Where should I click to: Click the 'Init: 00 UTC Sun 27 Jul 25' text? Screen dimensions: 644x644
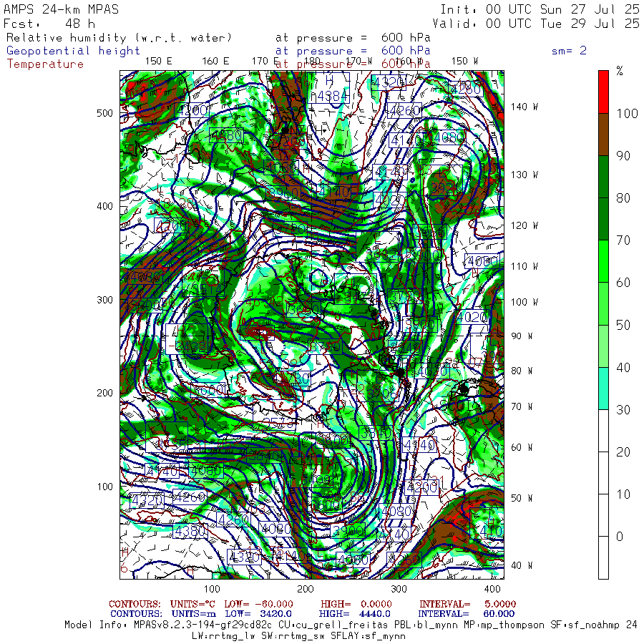[540, 9]
